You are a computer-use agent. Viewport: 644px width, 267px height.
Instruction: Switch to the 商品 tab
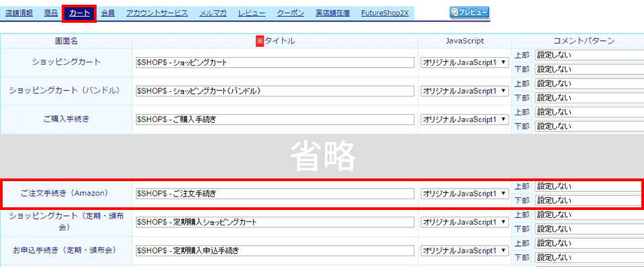[x=51, y=13]
